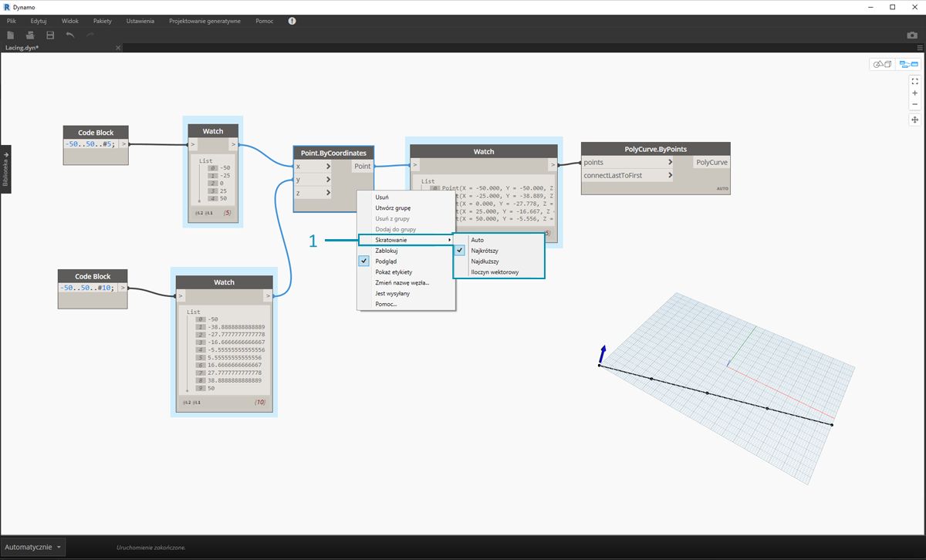
Task: Activate the pan mode icon
Action: pos(914,120)
